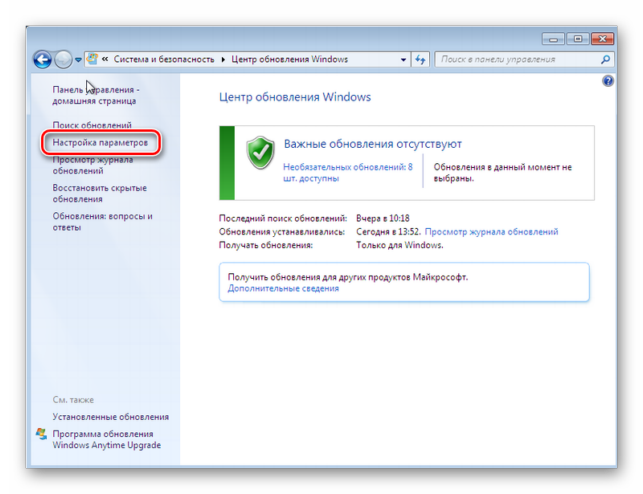Click 'Вчера в 10:18' last search value
The width and height of the screenshot is (643, 494).
pyautogui.click(x=383, y=218)
